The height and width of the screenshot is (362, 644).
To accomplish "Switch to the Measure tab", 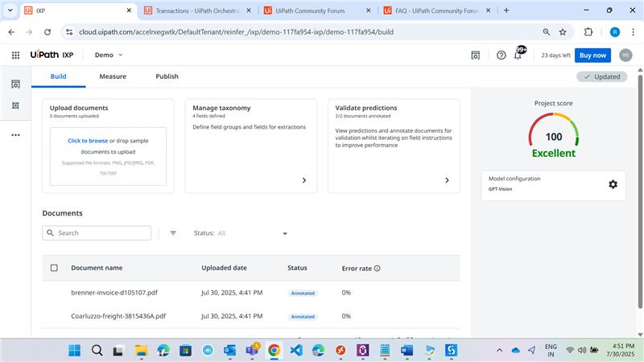I will click(x=113, y=76).
